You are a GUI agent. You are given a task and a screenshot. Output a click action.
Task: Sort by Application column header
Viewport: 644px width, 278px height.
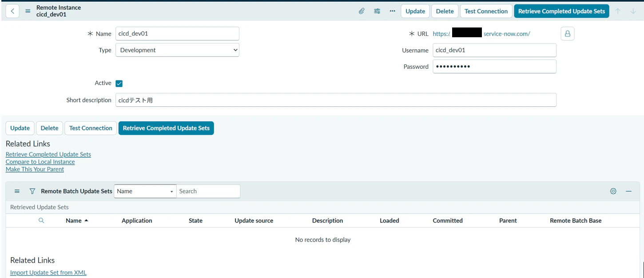click(x=137, y=220)
